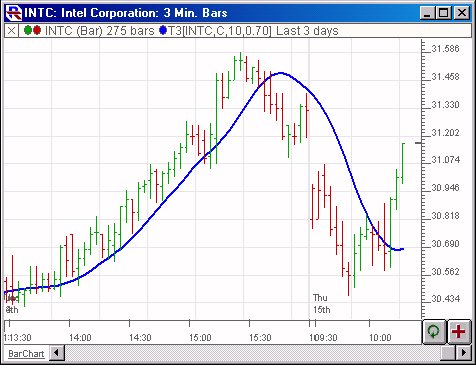The image size is (476, 365).
Task: Click the red plus add button
Action: tap(458, 331)
